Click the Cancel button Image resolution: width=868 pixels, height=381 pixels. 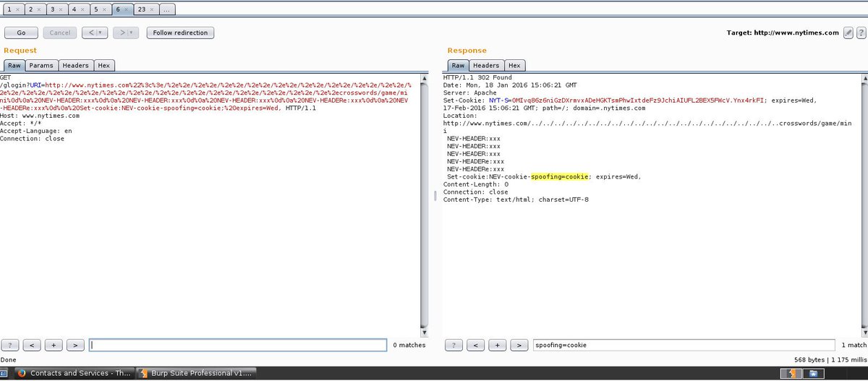60,33
